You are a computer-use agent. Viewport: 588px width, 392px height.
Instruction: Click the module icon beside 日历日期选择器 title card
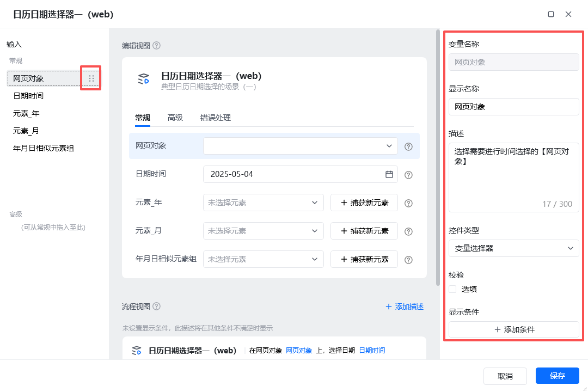pos(144,79)
